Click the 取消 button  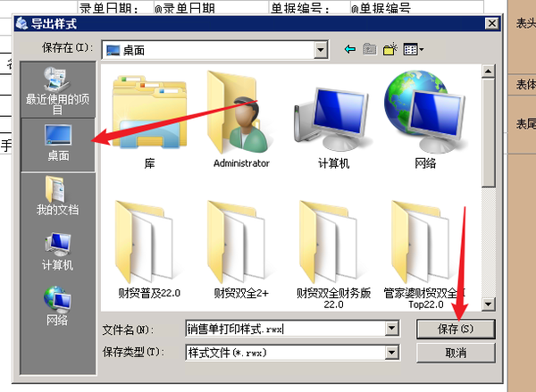[456, 353]
